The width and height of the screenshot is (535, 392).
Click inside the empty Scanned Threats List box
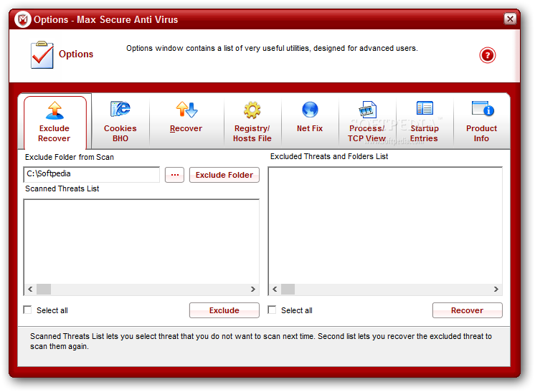point(141,242)
